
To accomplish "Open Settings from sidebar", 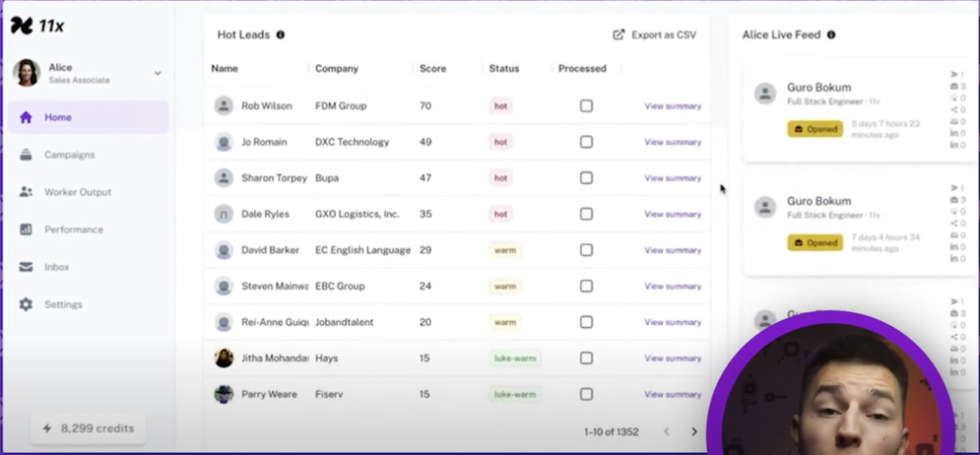I will click(64, 305).
